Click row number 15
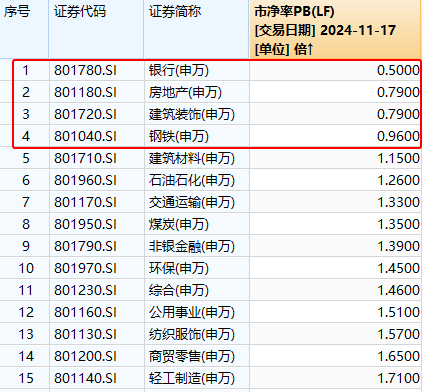The height and width of the screenshot is (392, 425). tap(26, 378)
